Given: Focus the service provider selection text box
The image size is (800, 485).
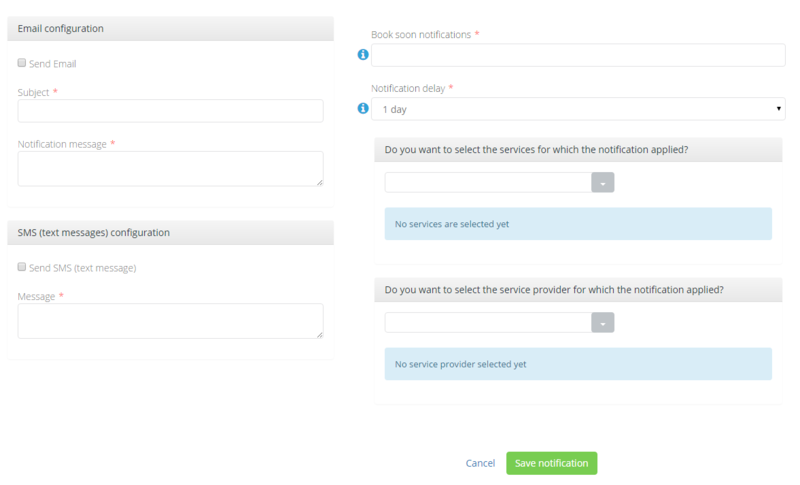Looking at the screenshot, I should pos(488,322).
